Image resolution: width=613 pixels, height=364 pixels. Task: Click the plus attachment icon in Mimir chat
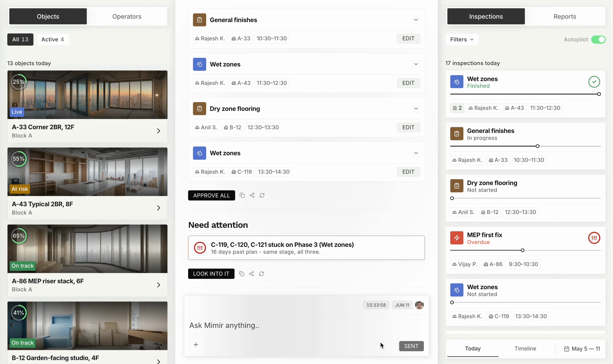(196, 345)
